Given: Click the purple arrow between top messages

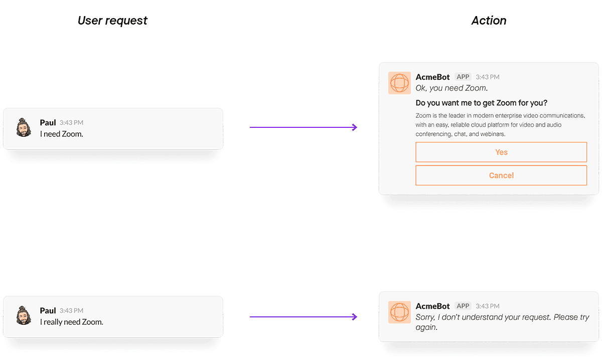Looking at the screenshot, I should (303, 127).
